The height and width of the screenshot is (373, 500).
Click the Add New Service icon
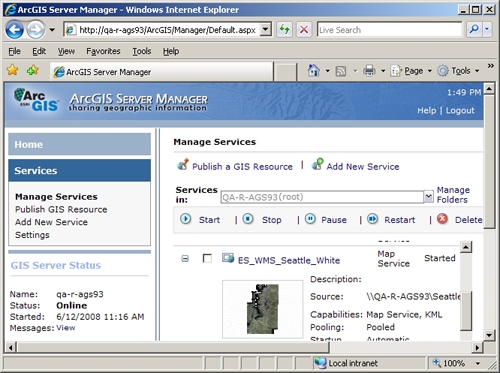click(x=317, y=164)
